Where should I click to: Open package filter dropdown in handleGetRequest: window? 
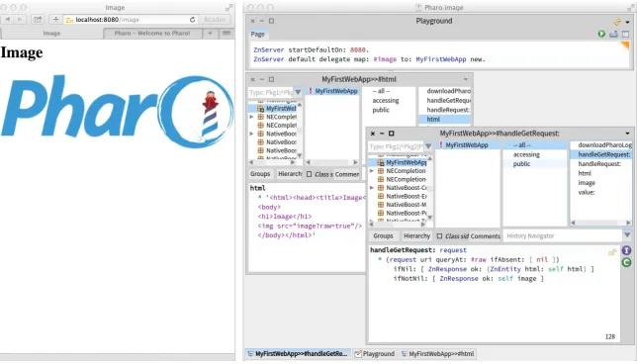[428, 146]
